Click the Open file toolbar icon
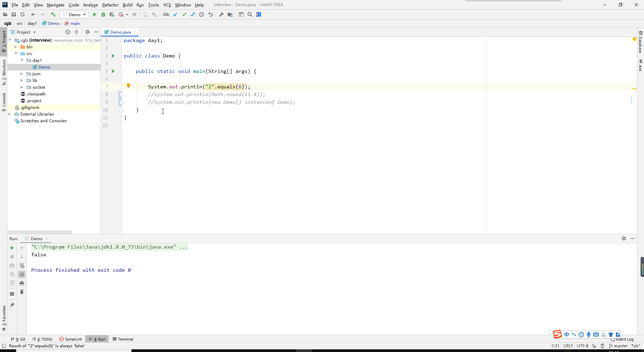 5,14
